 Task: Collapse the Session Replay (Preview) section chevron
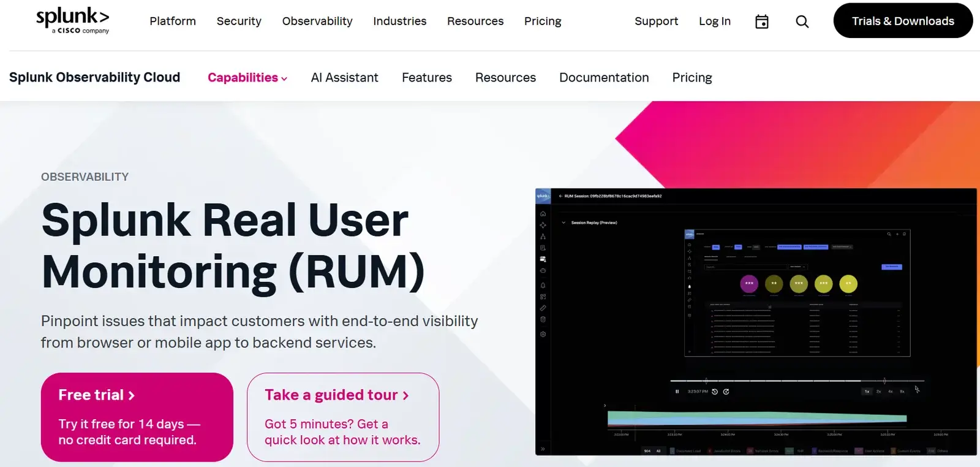coord(563,222)
